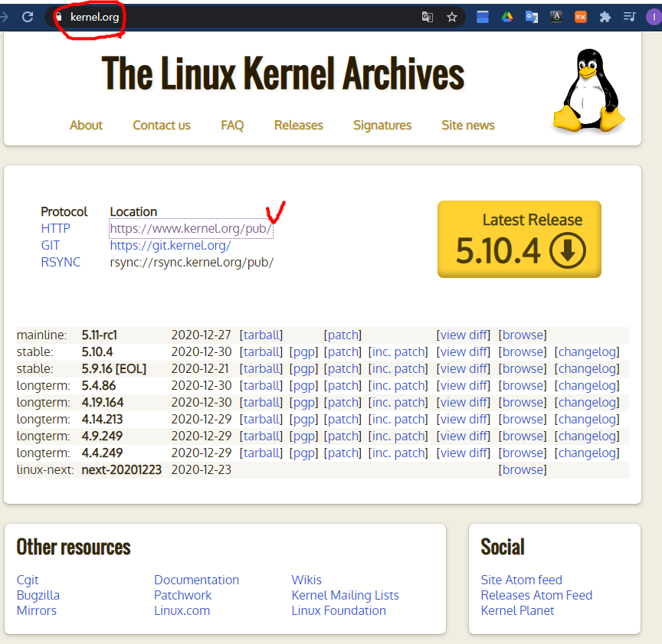
Task: Download the longterm 4.4.249 tarball
Action: [x=261, y=453]
